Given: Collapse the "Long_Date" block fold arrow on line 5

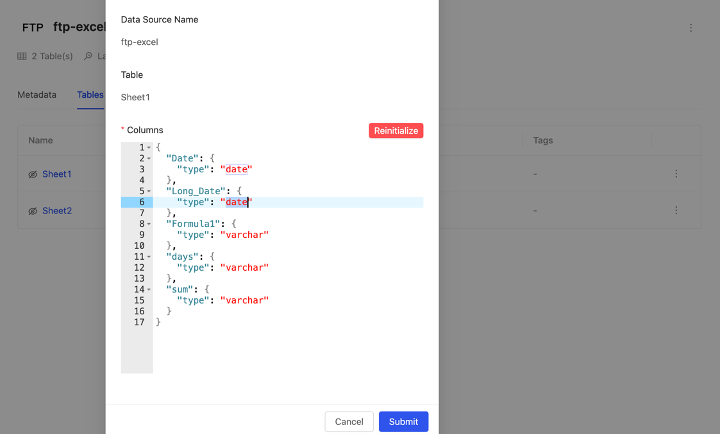Looking at the screenshot, I should point(149,191).
